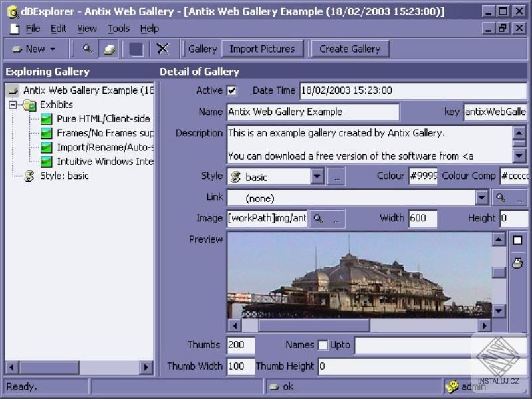Open the File menu
This screenshot has width=532, height=399.
point(33,29)
